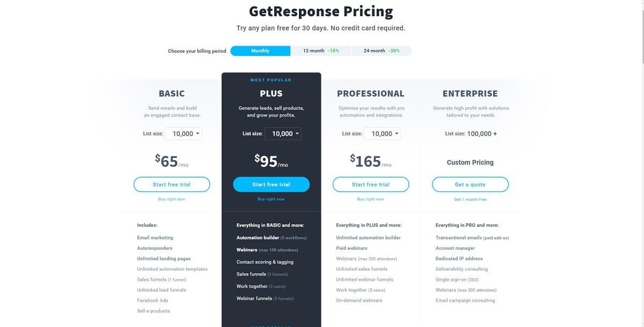
Task: Click Buy right now under PROFESSIONAL
Action: tap(371, 199)
